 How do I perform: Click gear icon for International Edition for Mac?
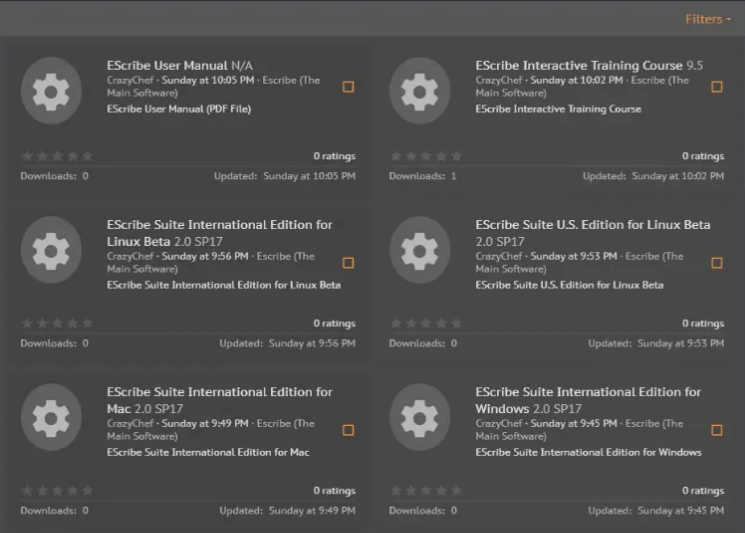(51, 417)
